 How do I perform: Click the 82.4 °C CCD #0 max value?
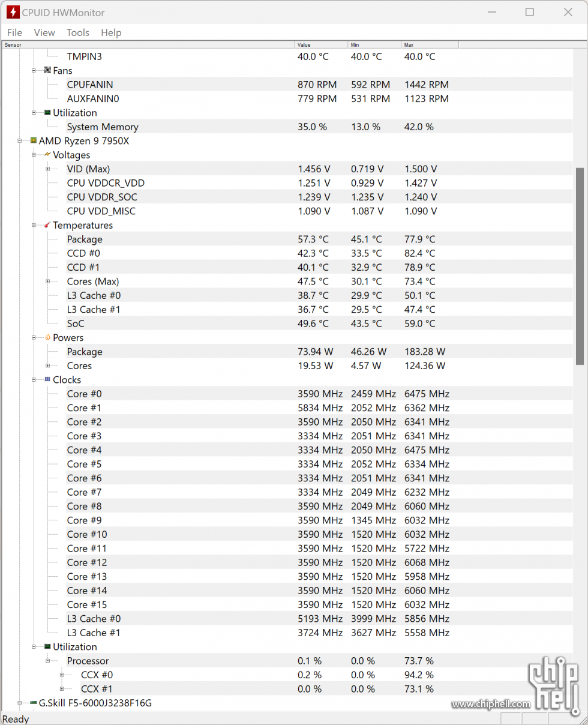click(419, 253)
